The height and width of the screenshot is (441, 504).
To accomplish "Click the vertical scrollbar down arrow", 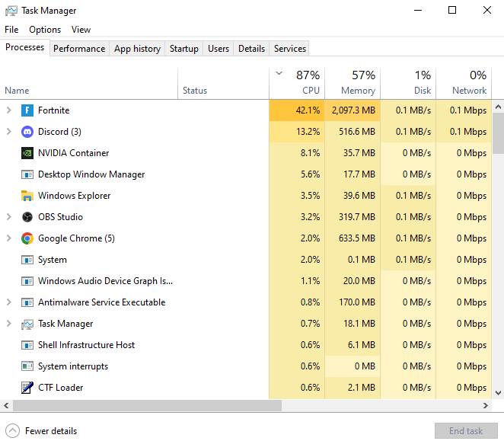I will (x=498, y=393).
